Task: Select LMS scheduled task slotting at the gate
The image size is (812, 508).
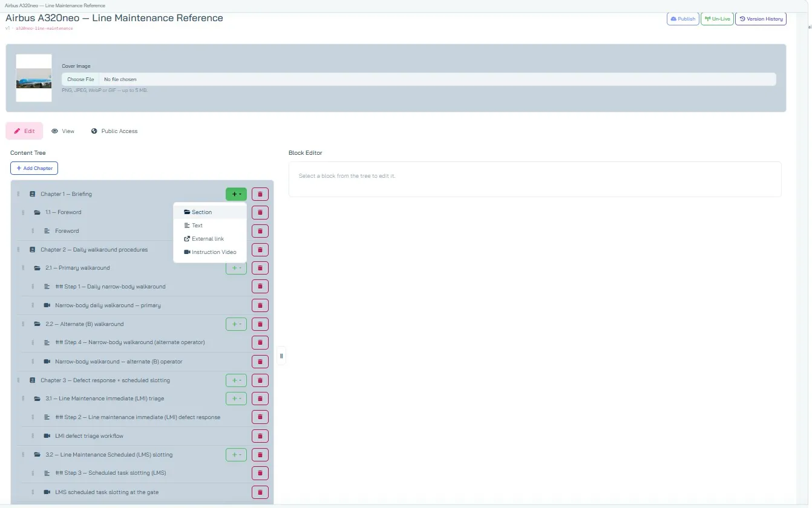Action: [106, 492]
